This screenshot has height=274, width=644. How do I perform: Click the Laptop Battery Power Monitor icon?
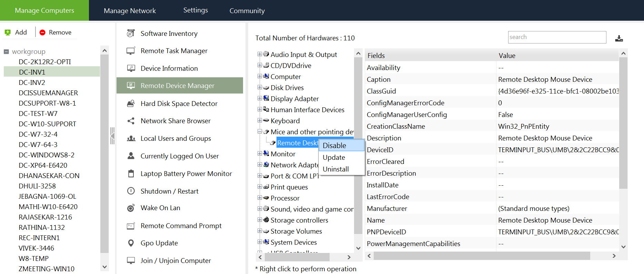[131, 173]
